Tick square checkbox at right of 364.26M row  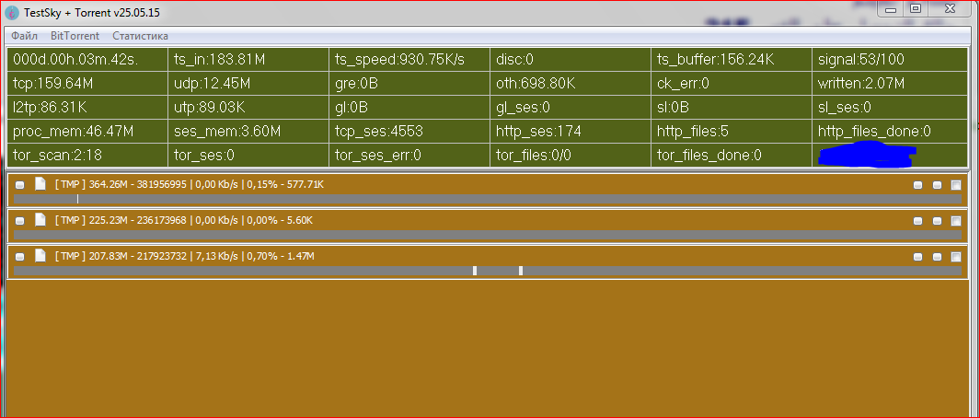[956, 185]
